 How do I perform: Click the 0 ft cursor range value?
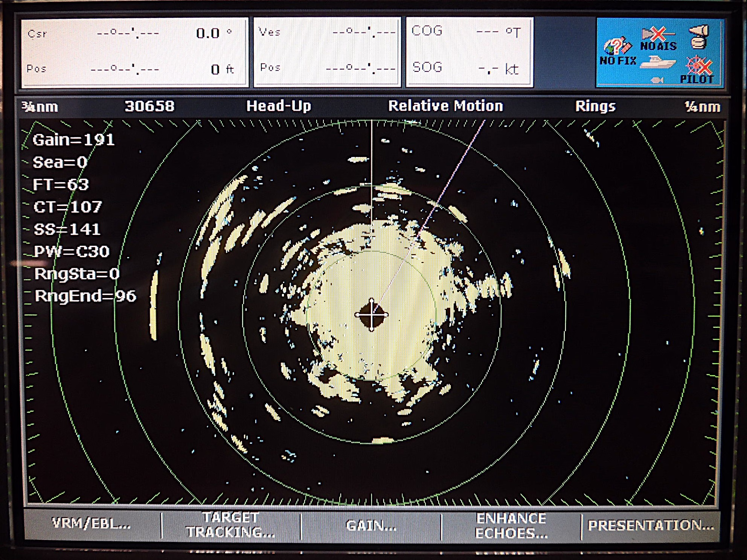tap(222, 69)
